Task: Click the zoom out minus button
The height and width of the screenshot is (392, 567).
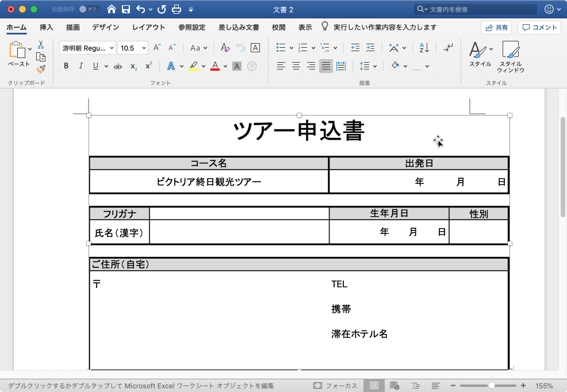Action: (x=453, y=386)
